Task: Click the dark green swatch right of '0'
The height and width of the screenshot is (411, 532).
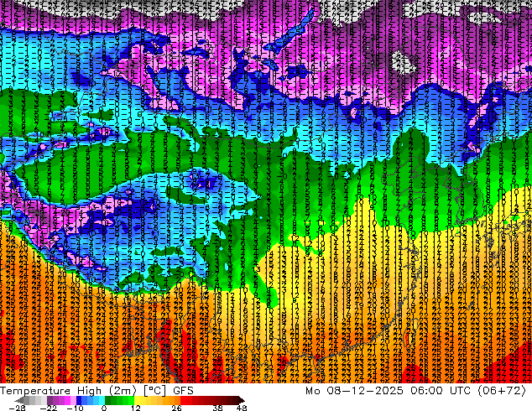Action: [108, 400]
